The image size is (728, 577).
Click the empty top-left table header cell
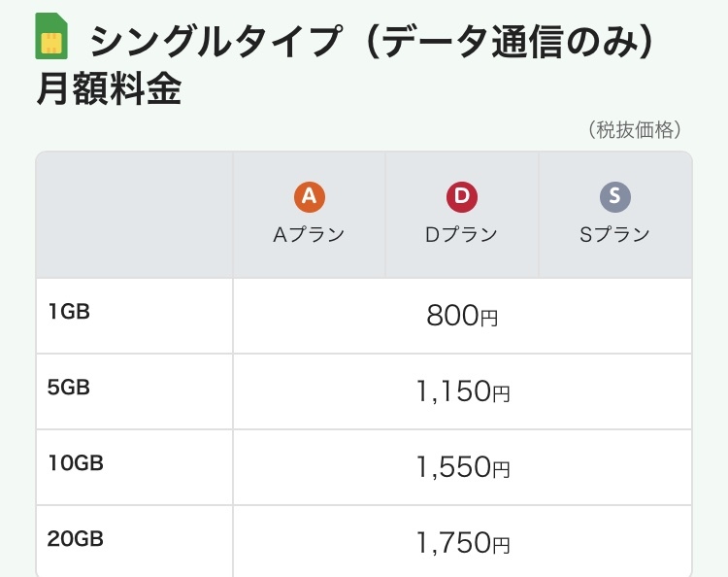135,215
